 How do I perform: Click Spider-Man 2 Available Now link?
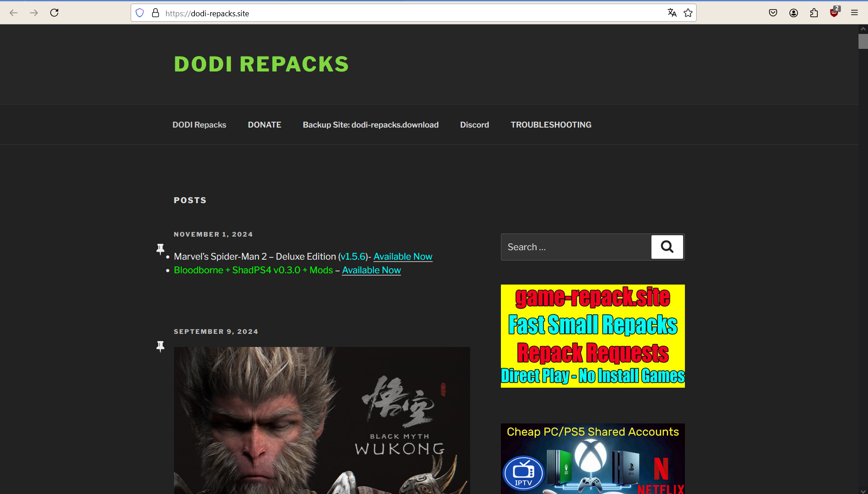403,256
